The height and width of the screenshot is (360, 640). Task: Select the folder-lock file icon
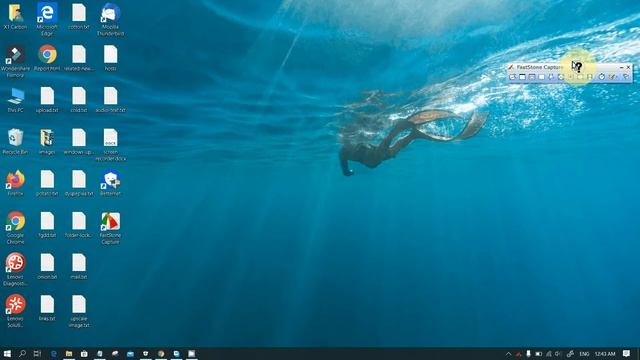coord(79,225)
